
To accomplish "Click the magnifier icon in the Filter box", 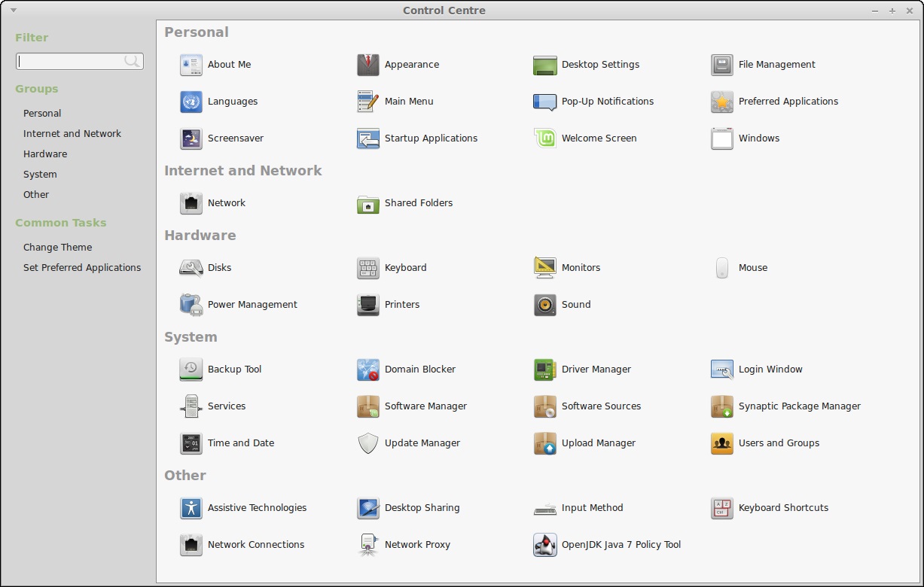I will coord(133,61).
